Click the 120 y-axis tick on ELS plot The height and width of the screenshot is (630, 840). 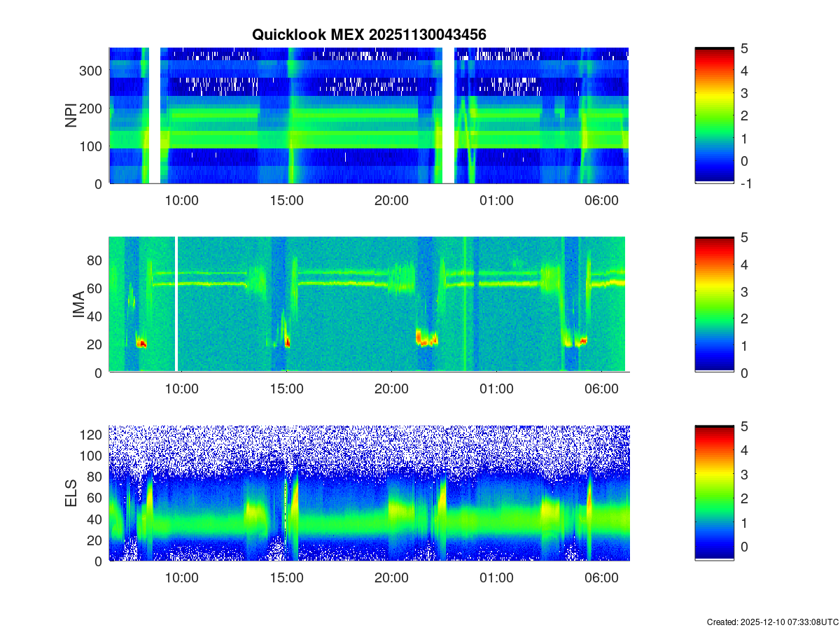pyautogui.click(x=92, y=435)
